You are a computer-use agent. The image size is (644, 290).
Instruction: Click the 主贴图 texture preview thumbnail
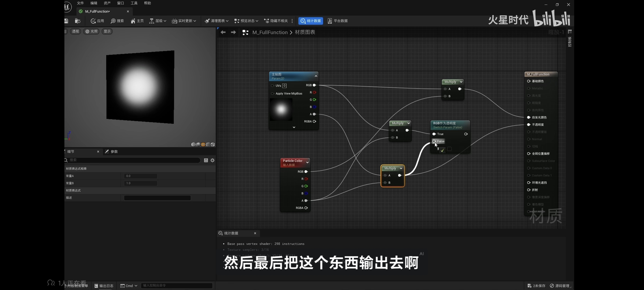281,110
